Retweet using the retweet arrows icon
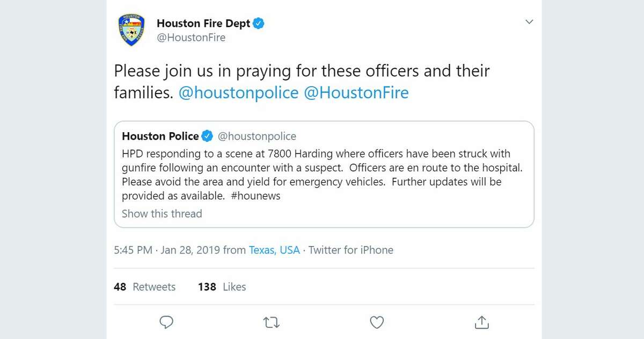 [x=272, y=322]
